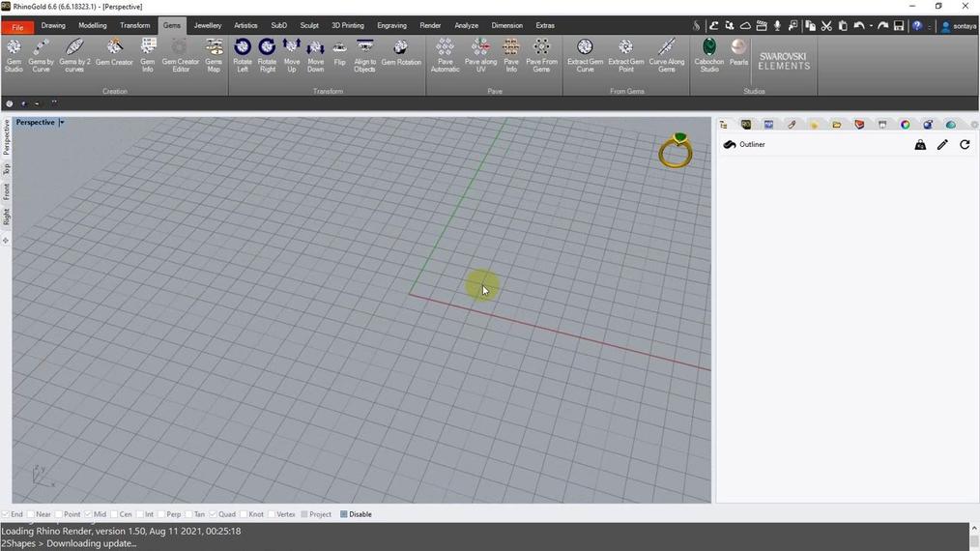
Task: Click the ring thumbnail in the viewport corner
Action: pos(676,150)
